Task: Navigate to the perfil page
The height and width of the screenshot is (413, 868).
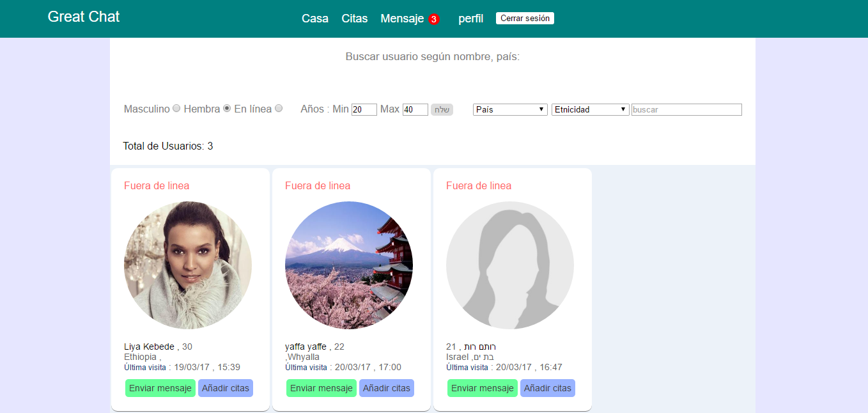Action: point(470,19)
